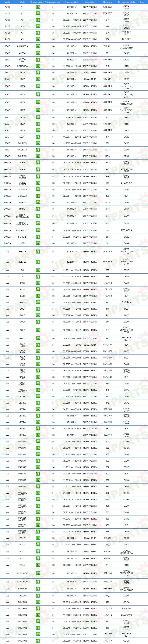Click the fuel icon in the VW SCIROCCO 118kW row
This screenshot has width=148, height=644.
coord(38,573)
